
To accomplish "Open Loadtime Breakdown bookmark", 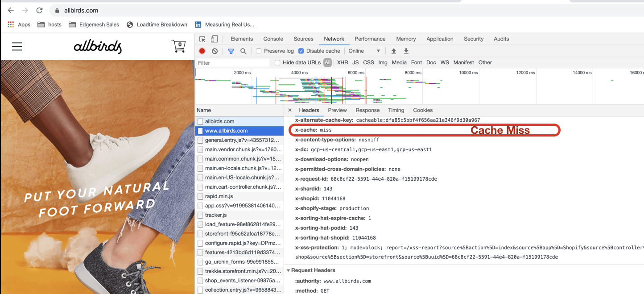I will tap(157, 25).
